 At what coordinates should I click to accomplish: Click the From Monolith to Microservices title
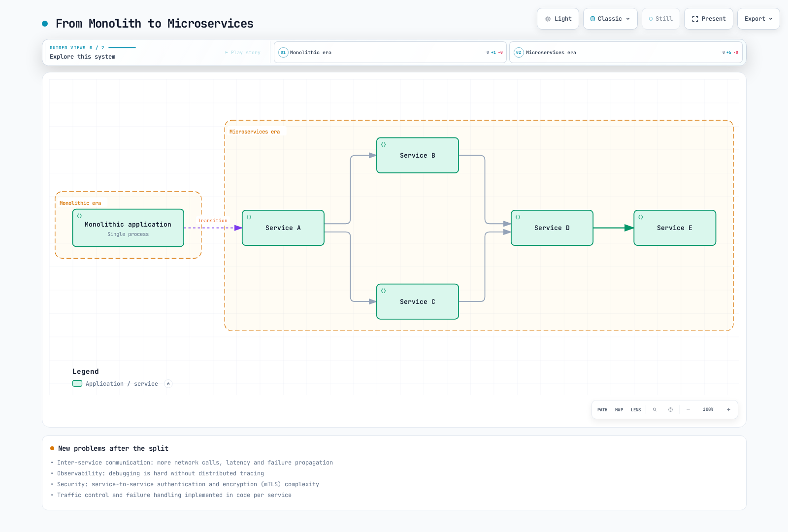pos(155,23)
